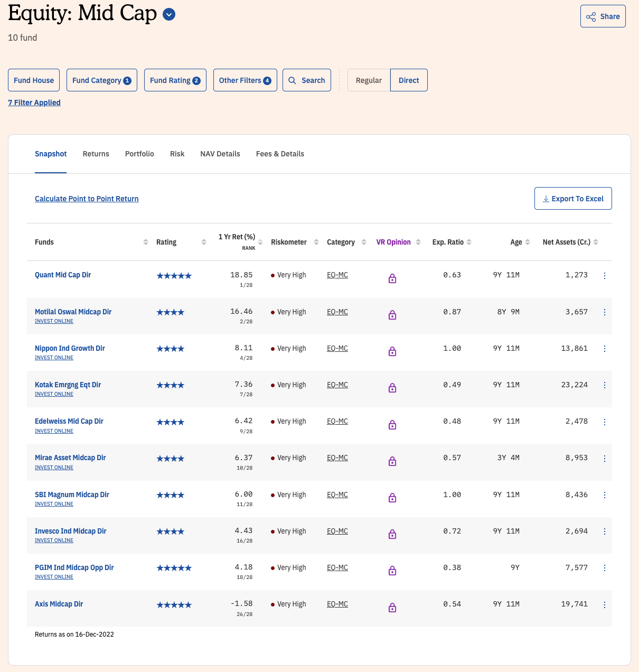This screenshot has height=672, width=639.
Task: Open the Fees & Details tab
Action: tap(280, 154)
